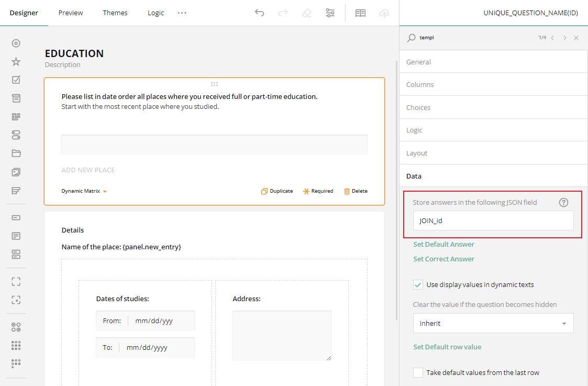Click the book icon in the top toolbar
Screen dimensions: 588x386
(360, 13)
